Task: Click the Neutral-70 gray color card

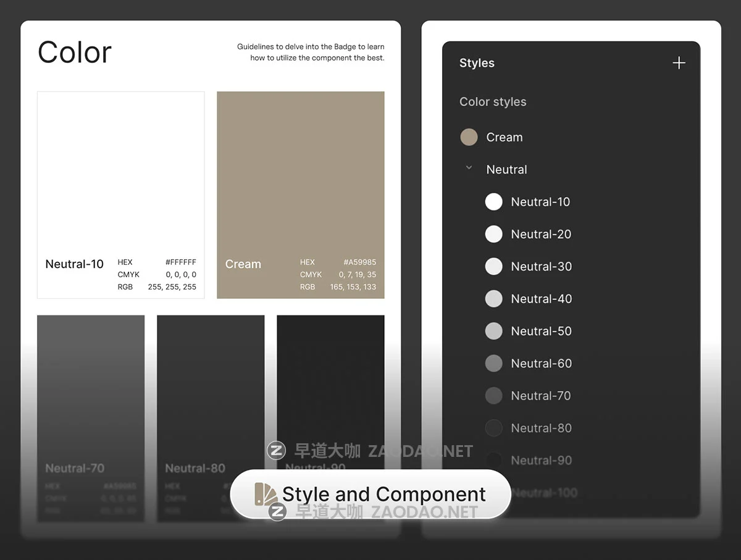Action: pos(91,395)
